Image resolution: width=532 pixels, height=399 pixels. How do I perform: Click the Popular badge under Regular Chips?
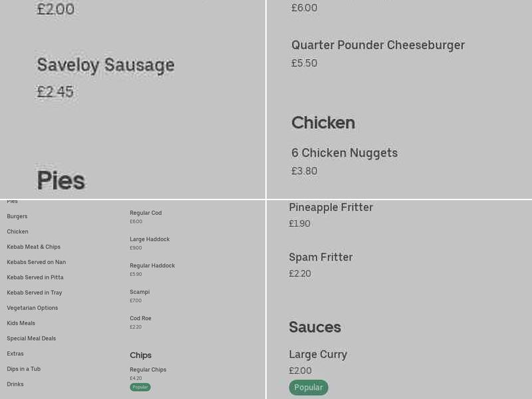[x=140, y=386]
